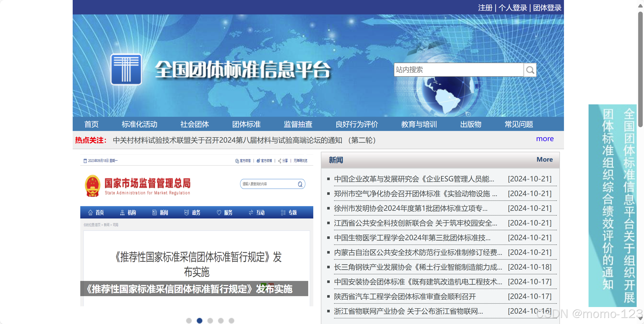644x324 pixels.
Task: Click the 站内搜索 input field
Action: click(458, 70)
